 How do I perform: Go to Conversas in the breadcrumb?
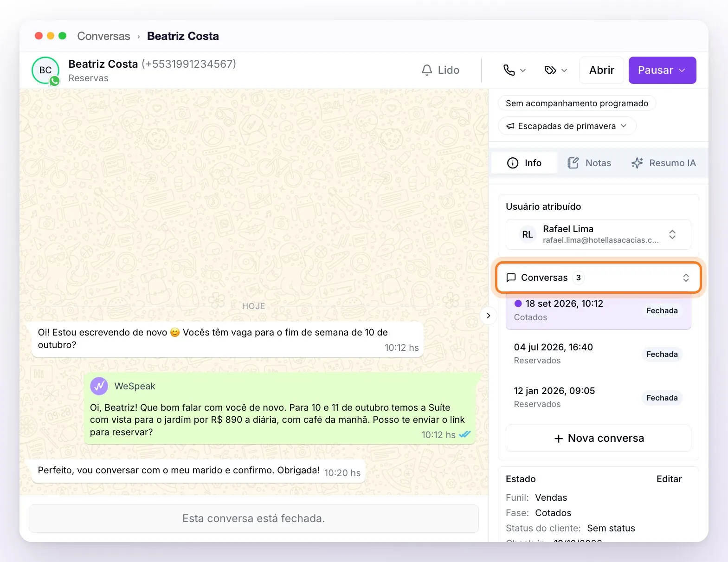(x=103, y=36)
